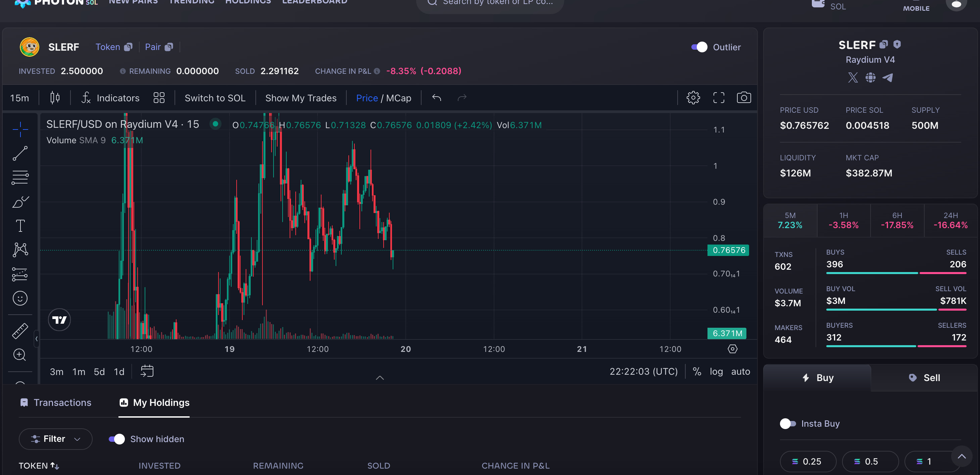The image size is (980, 475).
Task: Open the indicator templates grid icon
Action: click(159, 98)
